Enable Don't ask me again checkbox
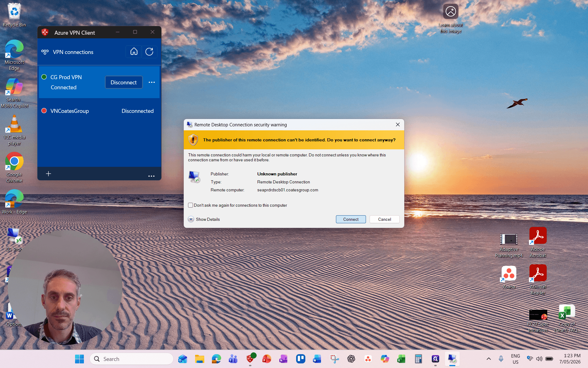The image size is (588, 368). pos(190,205)
